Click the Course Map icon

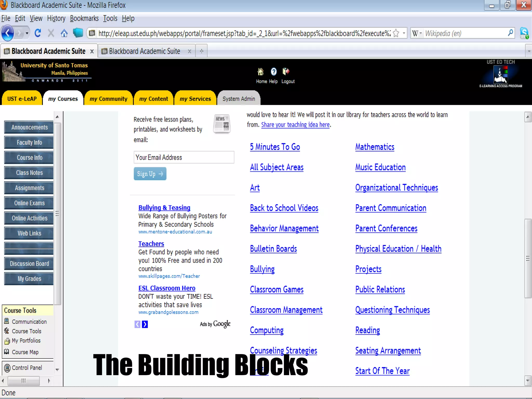click(x=7, y=352)
